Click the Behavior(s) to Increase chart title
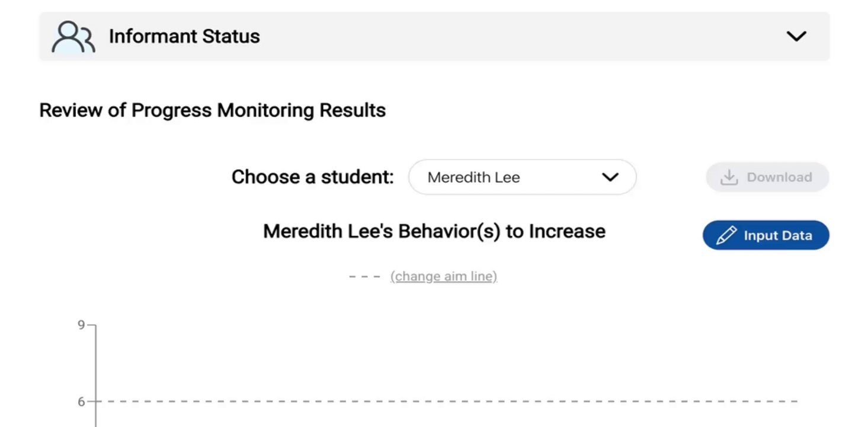The width and height of the screenshot is (868, 427). (434, 231)
